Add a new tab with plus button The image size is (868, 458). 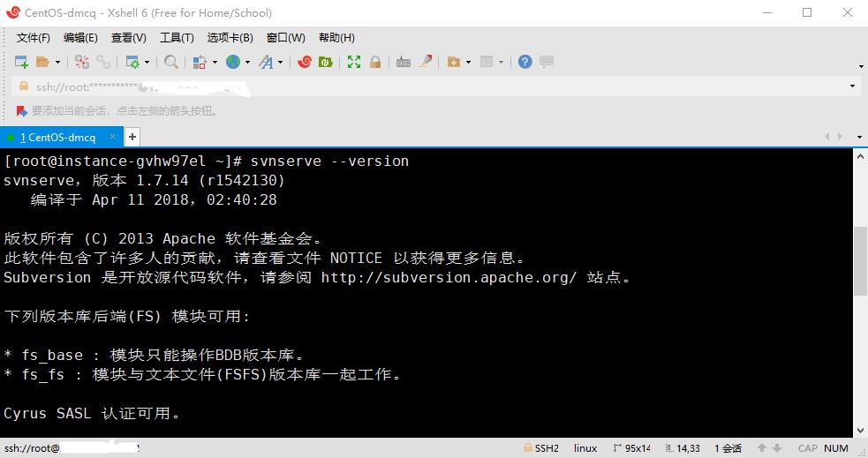[132, 137]
